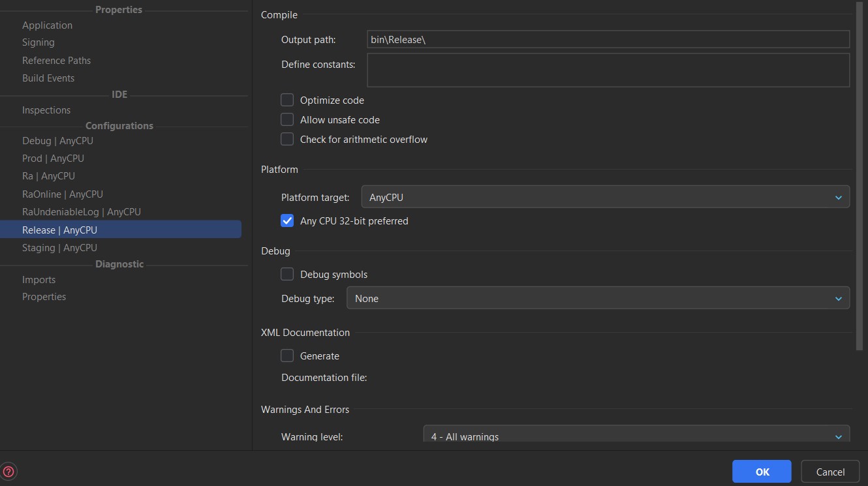
Task: Open Build Events settings
Action: (x=48, y=78)
